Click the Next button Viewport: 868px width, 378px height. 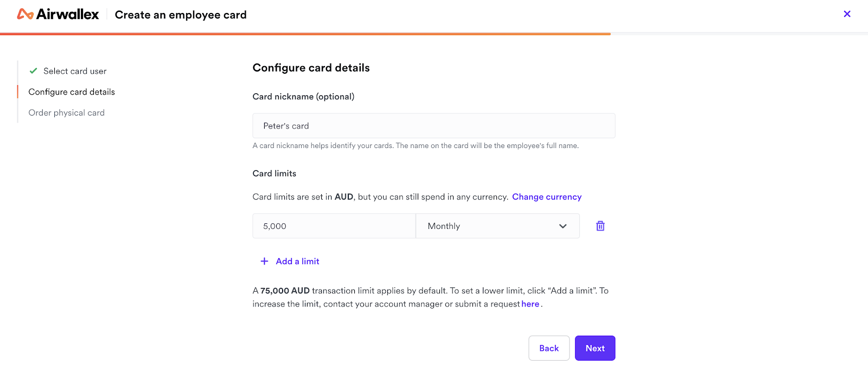coord(595,348)
